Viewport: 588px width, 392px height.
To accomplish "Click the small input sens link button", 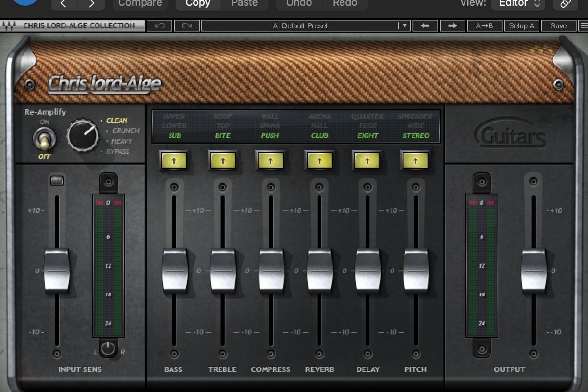I will pyautogui.click(x=57, y=181).
